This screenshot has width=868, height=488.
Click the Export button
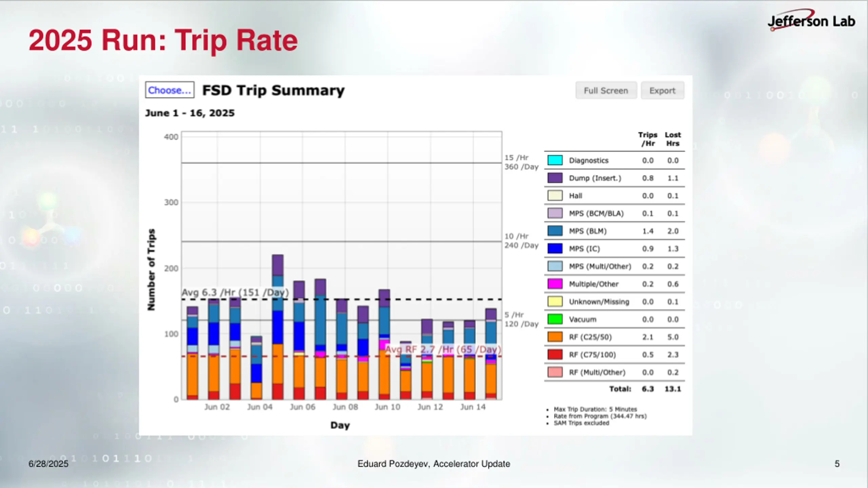pyautogui.click(x=662, y=90)
